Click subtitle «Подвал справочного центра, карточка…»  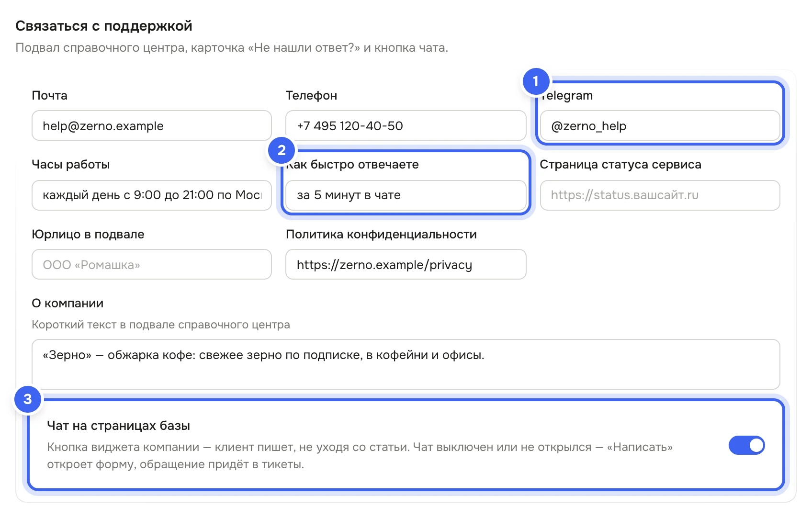point(232,48)
